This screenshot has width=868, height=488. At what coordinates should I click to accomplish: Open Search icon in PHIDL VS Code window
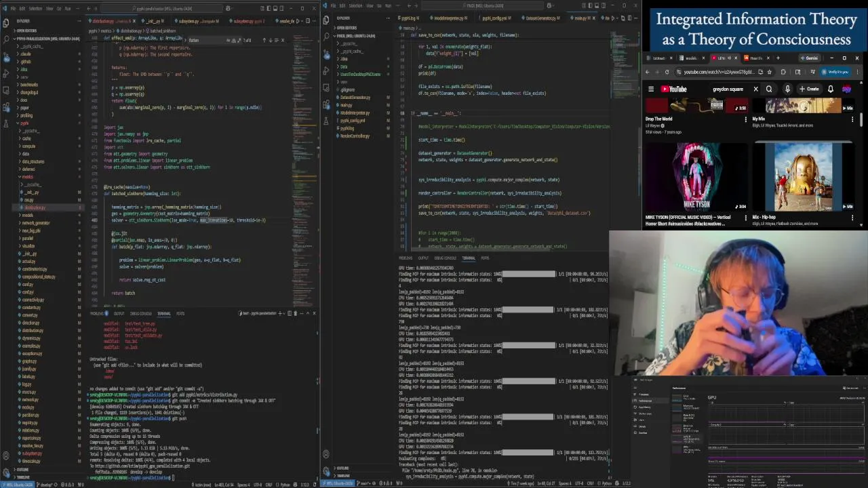326,37
